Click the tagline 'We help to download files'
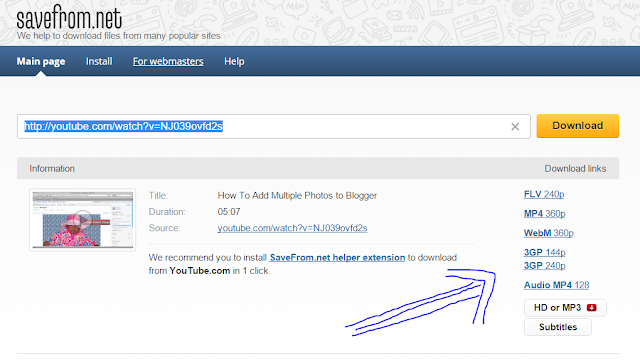This screenshot has width=640, height=361. coord(118,36)
